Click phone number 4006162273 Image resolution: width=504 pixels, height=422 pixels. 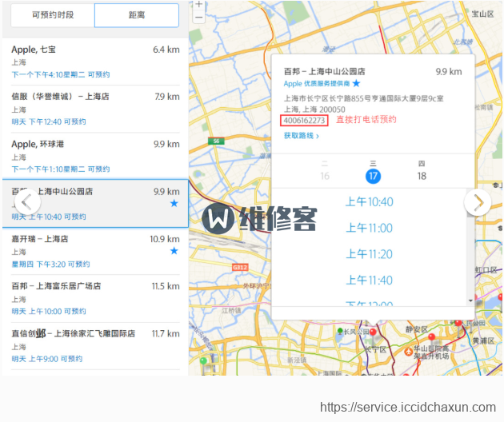coord(304,121)
